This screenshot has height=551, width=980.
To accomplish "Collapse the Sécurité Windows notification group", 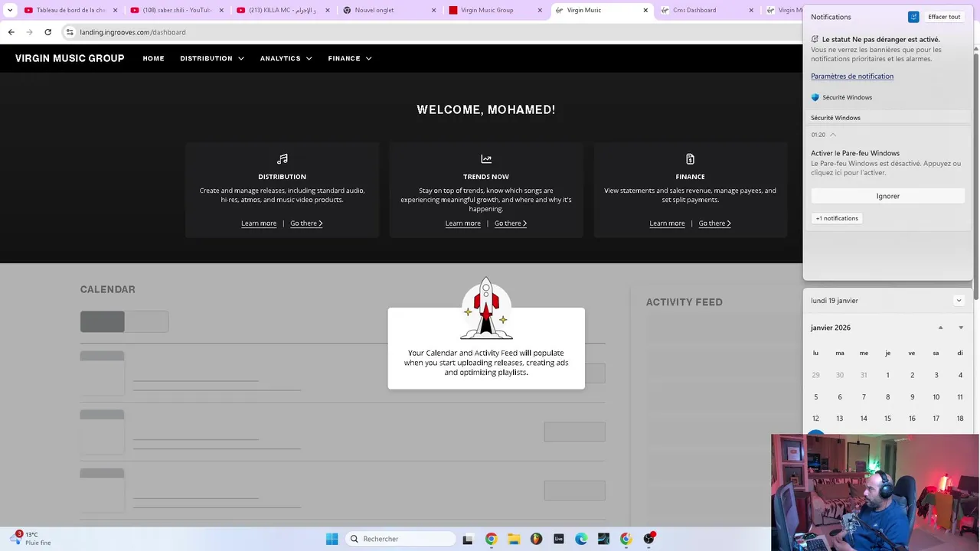I will 833,135.
